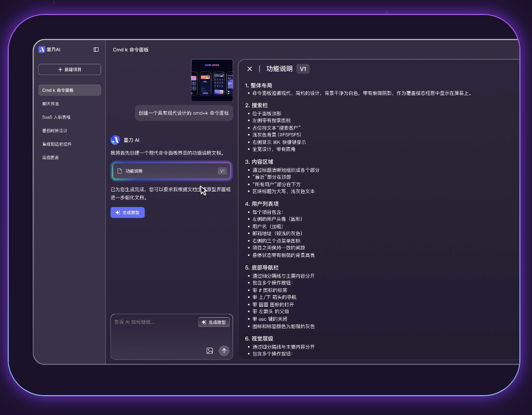Click the AI avatar next to 墨刀 AI reply
The width and height of the screenshot is (532, 415).
click(115, 140)
